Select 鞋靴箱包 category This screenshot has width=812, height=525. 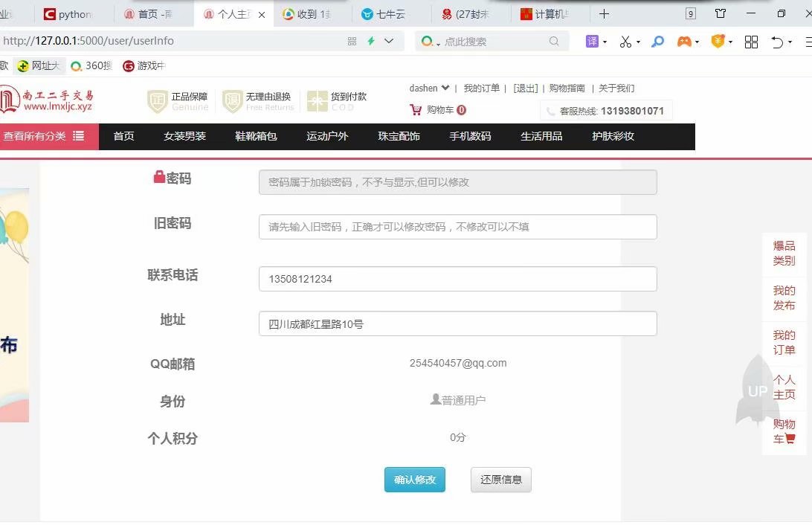click(x=256, y=136)
